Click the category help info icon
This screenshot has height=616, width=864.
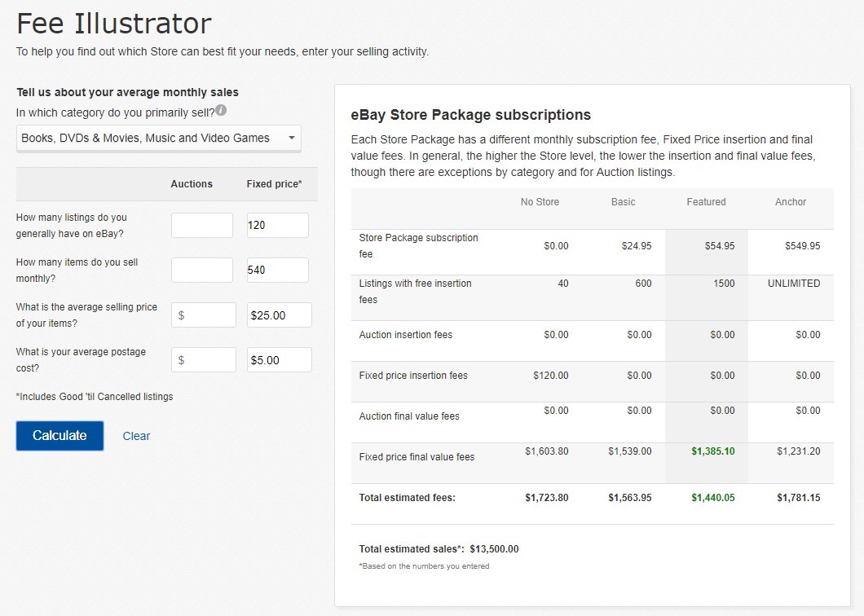point(221,110)
